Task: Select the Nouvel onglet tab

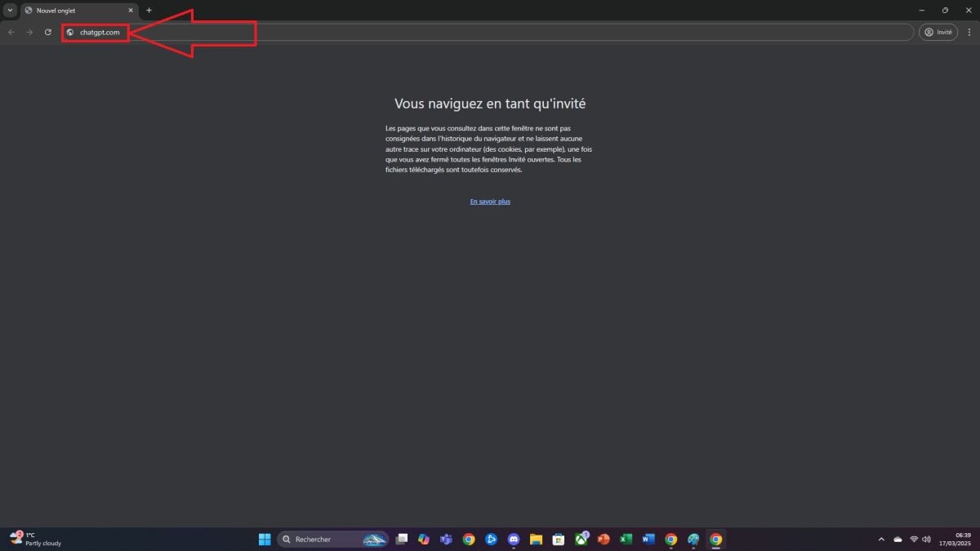Action: [x=73, y=11]
